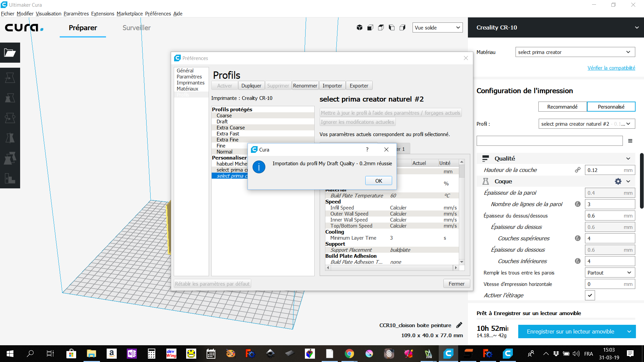
Task: Open the Fichier menu
Action: (7, 14)
